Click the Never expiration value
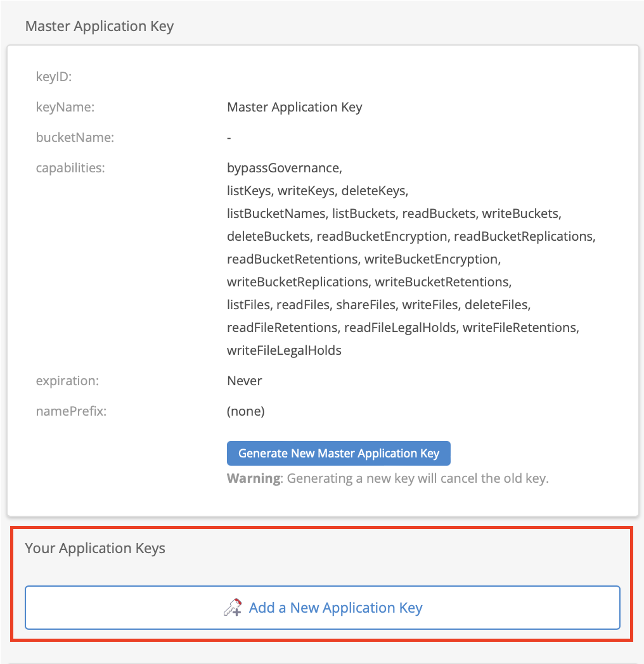 245,381
